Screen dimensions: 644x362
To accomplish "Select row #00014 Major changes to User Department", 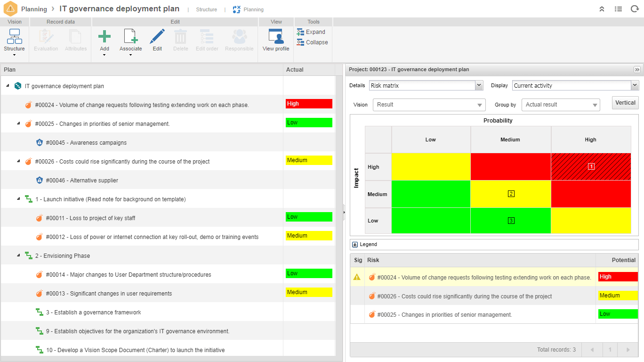I will pyautogui.click(x=168, y=274).
